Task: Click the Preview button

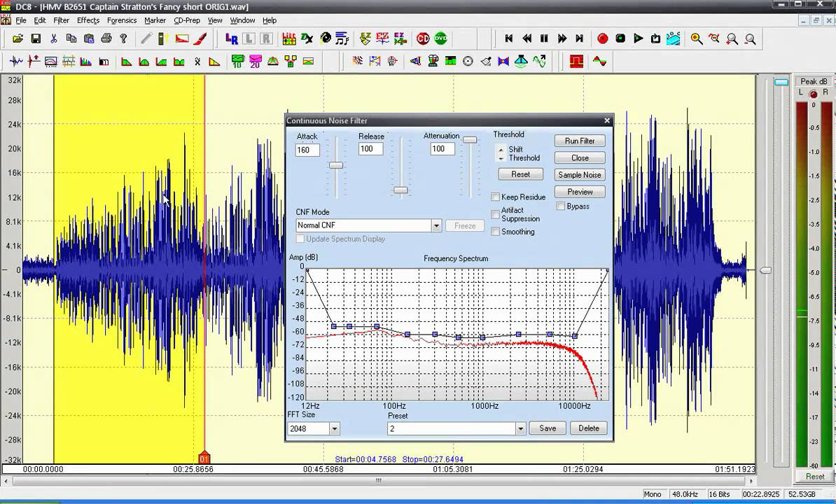Action: point(580,192)
